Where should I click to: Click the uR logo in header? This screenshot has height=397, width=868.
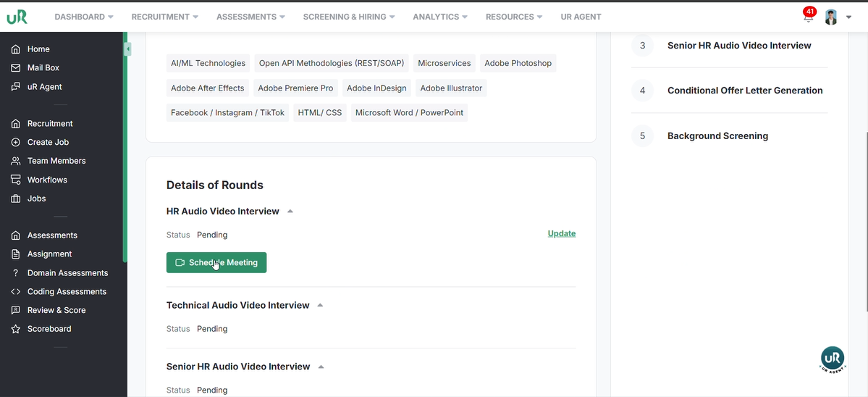(17, 17)
